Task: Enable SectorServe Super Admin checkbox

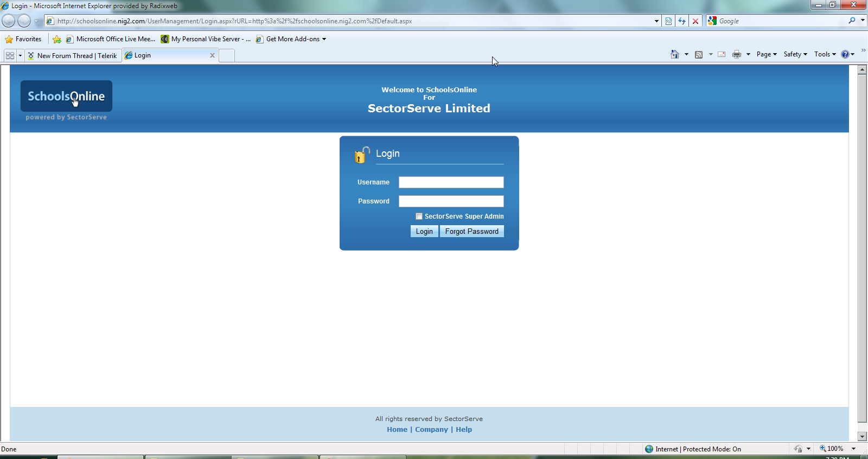Action: point(419,216)
